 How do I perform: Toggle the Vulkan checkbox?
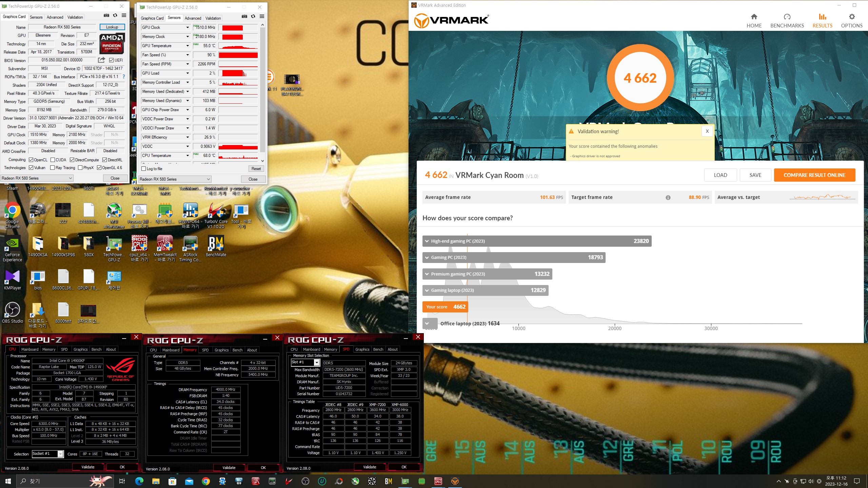point(31,168)
